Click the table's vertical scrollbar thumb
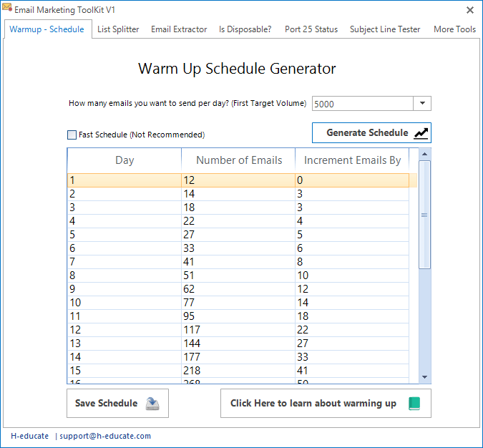This screenshot has width=483, height=448. 425,215
